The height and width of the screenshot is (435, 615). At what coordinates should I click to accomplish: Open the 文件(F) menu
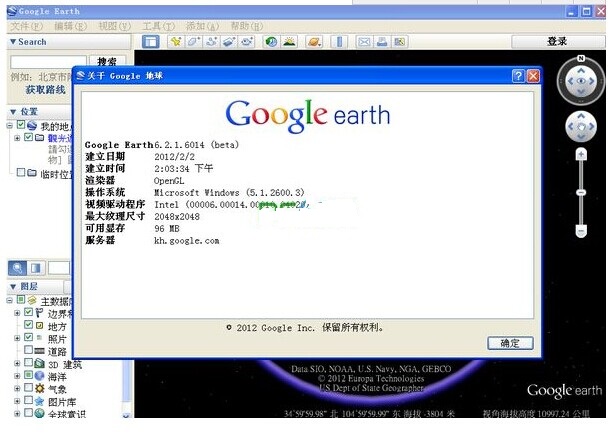point(26,26)
